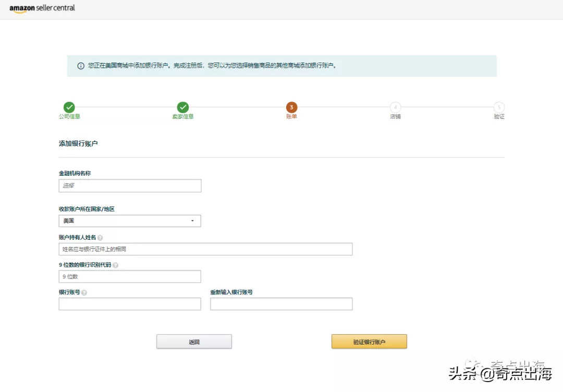The height and width of the screenshot is (392, 563).
Task: Click the Amazon Seller Central logo
Action: tap(42, 8)
